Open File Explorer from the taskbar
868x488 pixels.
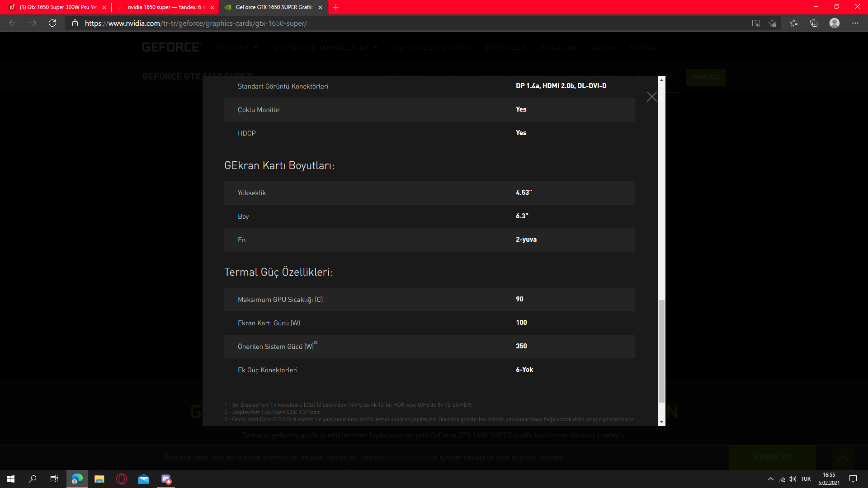click(99, 479)
